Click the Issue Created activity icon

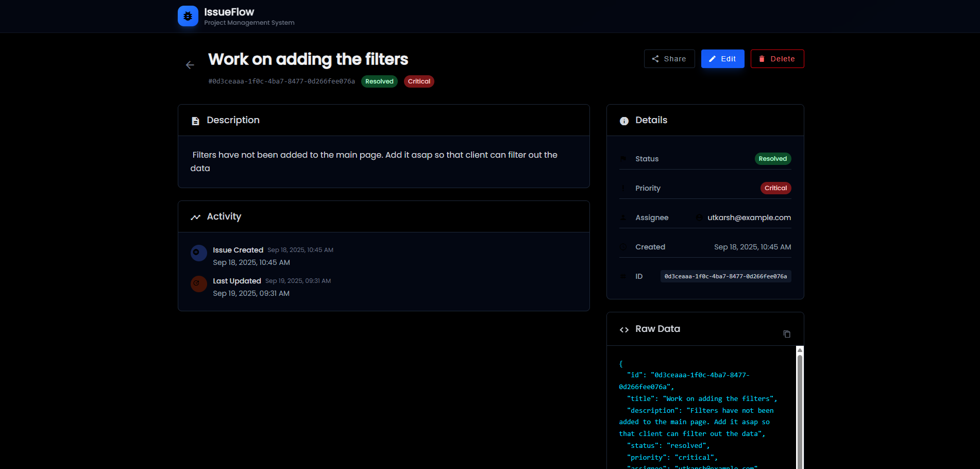click(198, 253)
